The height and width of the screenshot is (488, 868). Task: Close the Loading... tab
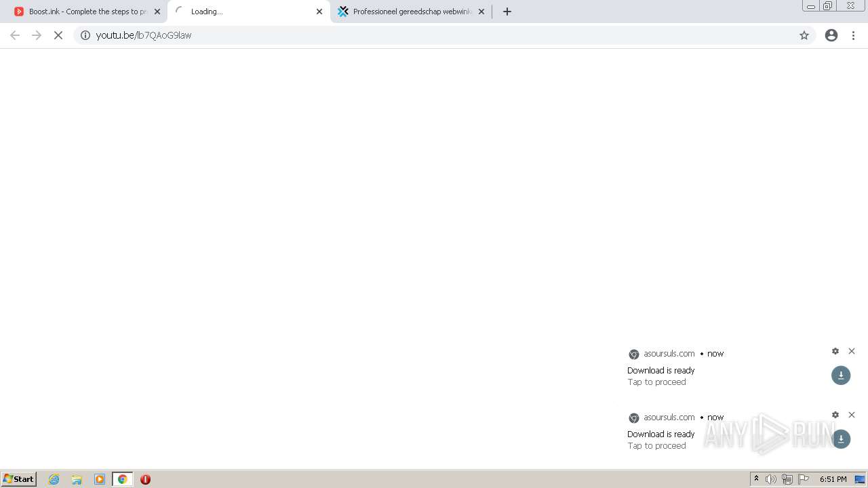point(319,12)
